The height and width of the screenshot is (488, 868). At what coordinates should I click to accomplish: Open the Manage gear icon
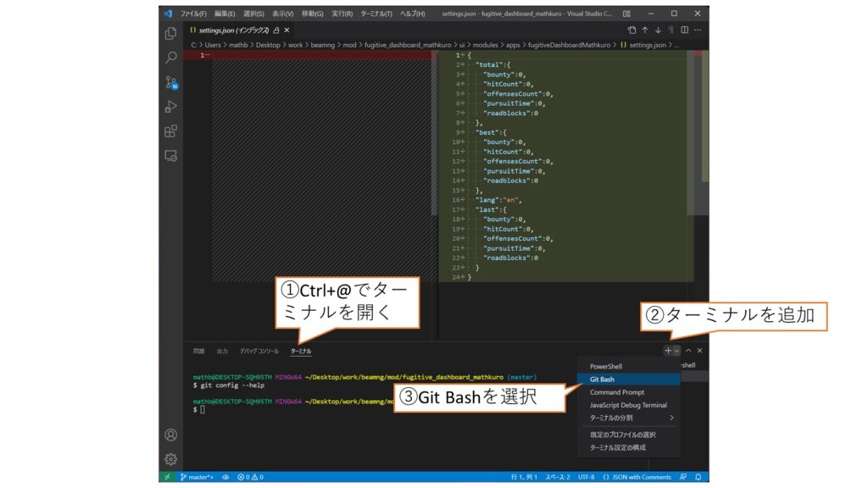[x=170, y=459]
